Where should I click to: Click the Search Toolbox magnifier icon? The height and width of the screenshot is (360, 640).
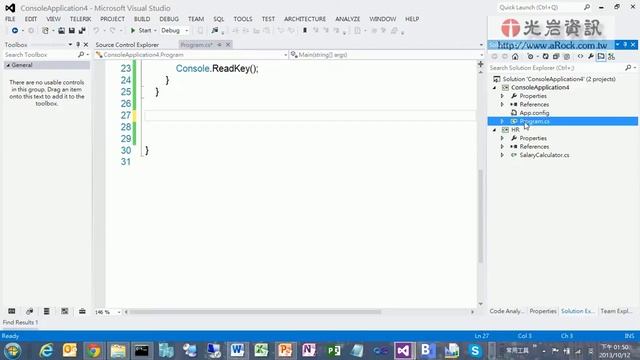coord(81,54)
